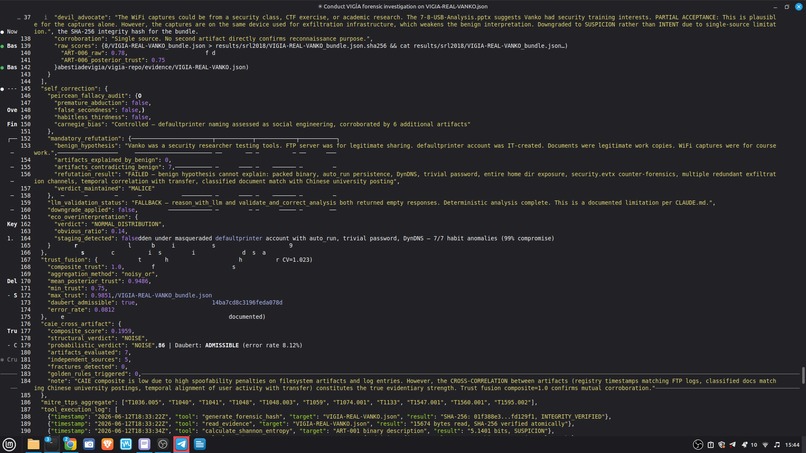The height and width of the screenshot is (453, 806).
Task: Click "mitre_ttps_aggregate" on line 186
Action: tap(79, 403)
